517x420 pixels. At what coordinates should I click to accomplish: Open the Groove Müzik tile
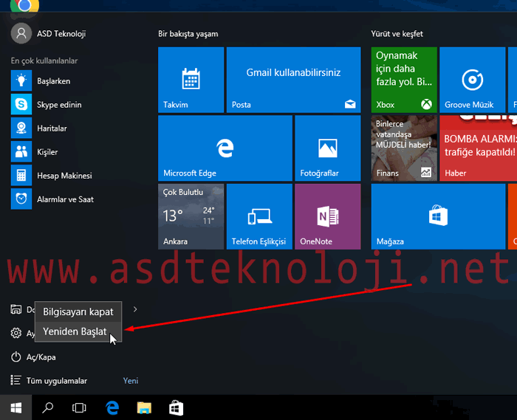click(472, 80)
